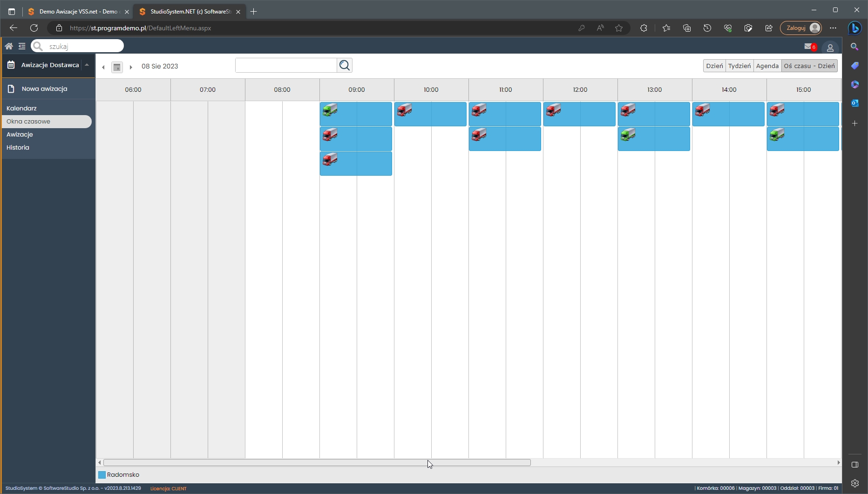
Task: Switch to Tydzień view
Action: (739, 66)
